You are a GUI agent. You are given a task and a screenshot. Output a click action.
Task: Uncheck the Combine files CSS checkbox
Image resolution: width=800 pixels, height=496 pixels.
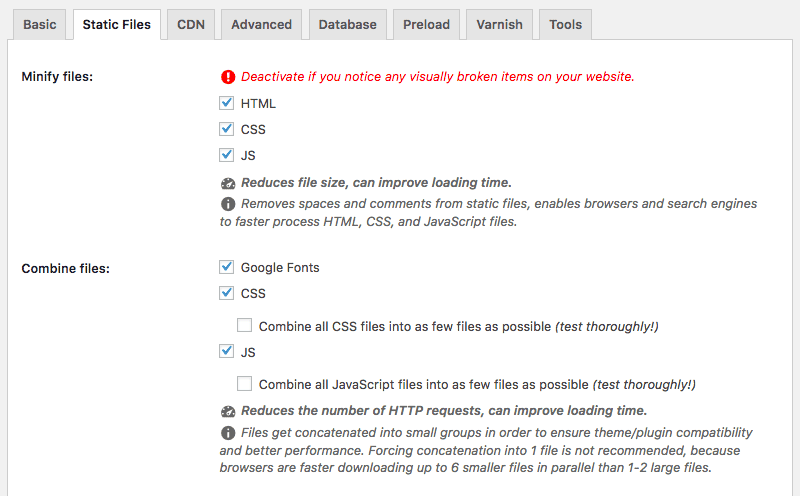(x=227, y=293)
